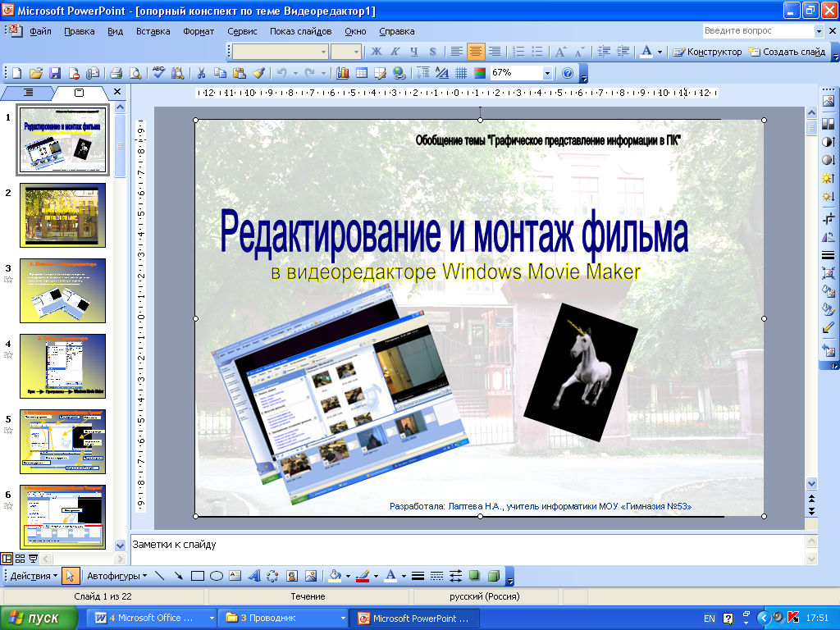The width and height of the screenshot is (840, 630).
Task: Apply fill color paint bucket
Action: [335, 576]
